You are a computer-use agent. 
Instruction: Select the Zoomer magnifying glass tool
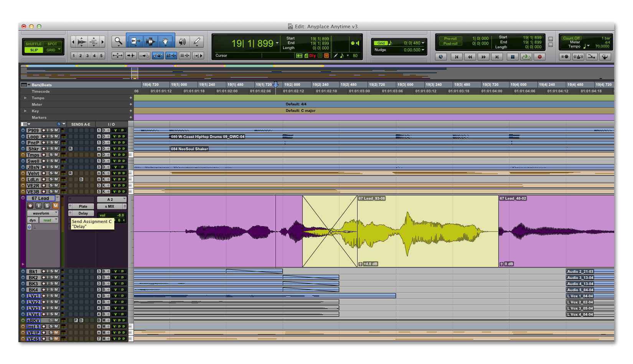(x=119, y=41)
